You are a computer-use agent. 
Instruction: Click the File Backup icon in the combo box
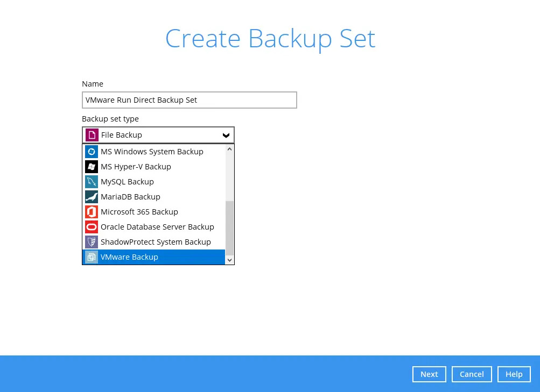(92, 135)
